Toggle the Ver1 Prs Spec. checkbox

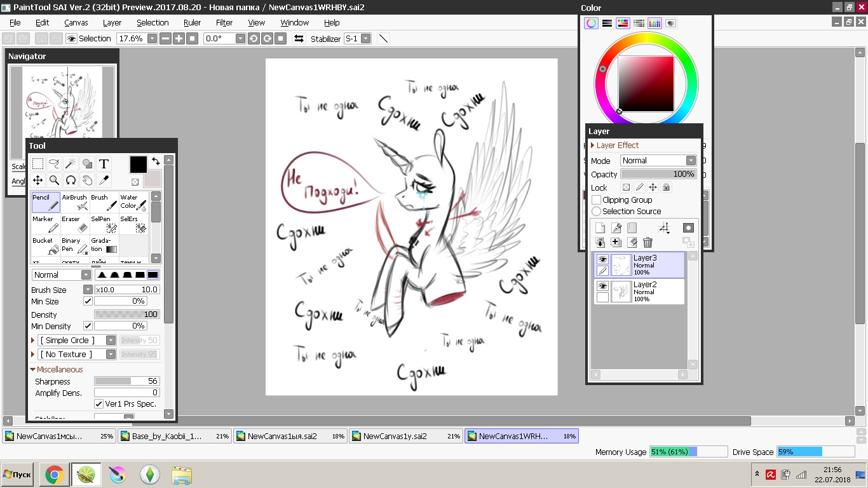click(x=99, y=404)
